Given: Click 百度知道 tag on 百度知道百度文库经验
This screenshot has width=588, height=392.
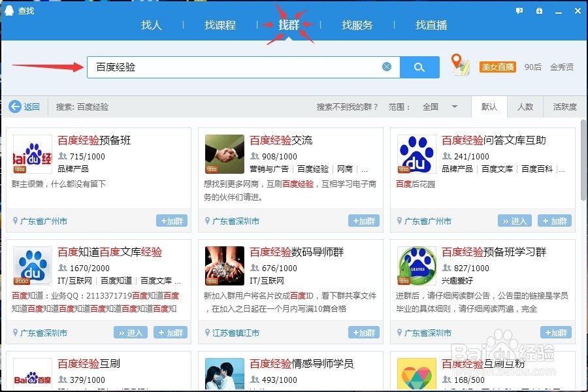Looking at the screenshot, I should click(x=116, y=280).
